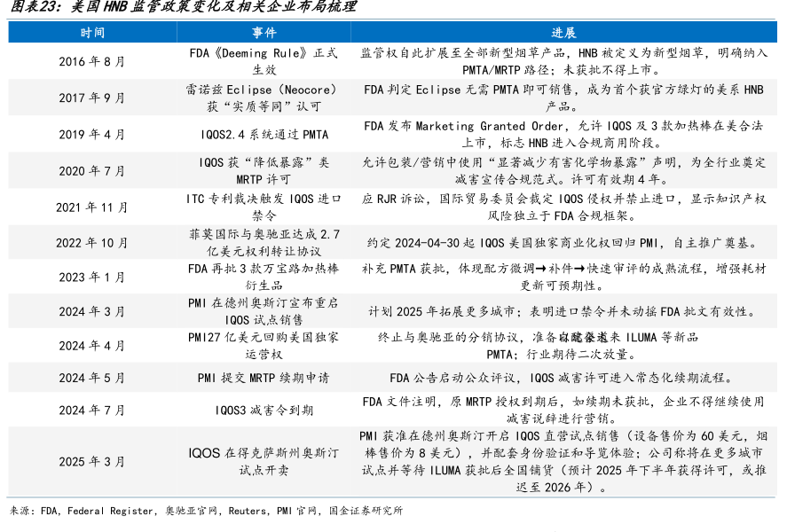The image size is (787, 532).
Task: Select the 2025年3月 date cell
Action: pos(92,461)
